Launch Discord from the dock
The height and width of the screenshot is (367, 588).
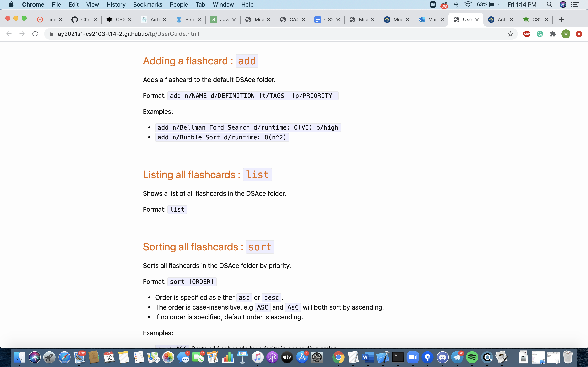(x=442, y=357)
